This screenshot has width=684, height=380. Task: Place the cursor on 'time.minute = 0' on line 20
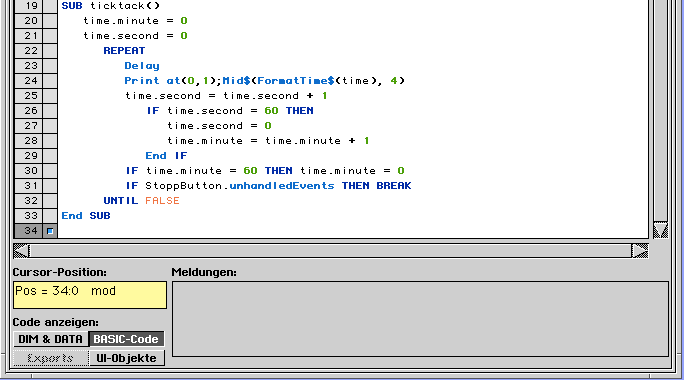coord(135,21)
